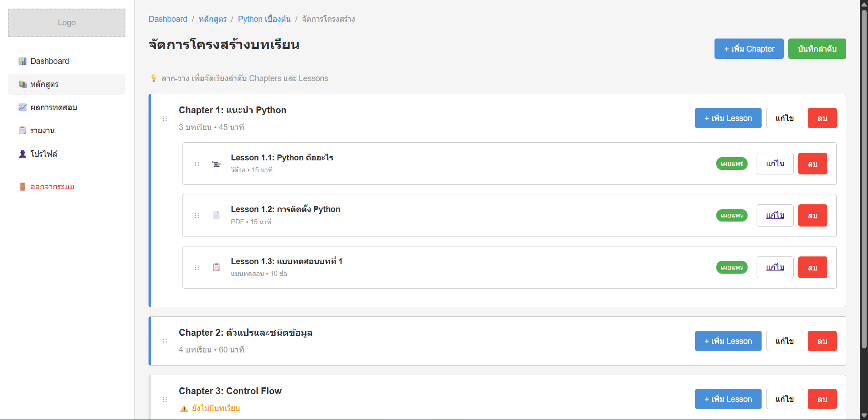Click the drag handle of Lesson 1.2
The image size is (868, 420).
(197, 215)
